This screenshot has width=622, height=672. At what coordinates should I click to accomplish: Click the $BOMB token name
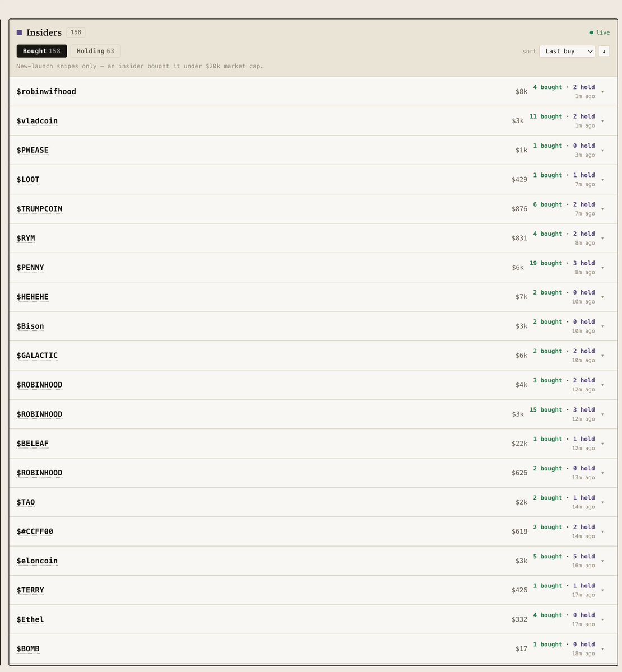click(28, 649)
